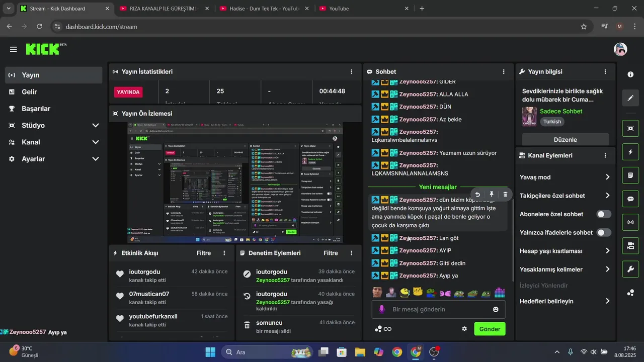Open chat settings gear icon
Screen dimensions: 644x362
point(464,329)
